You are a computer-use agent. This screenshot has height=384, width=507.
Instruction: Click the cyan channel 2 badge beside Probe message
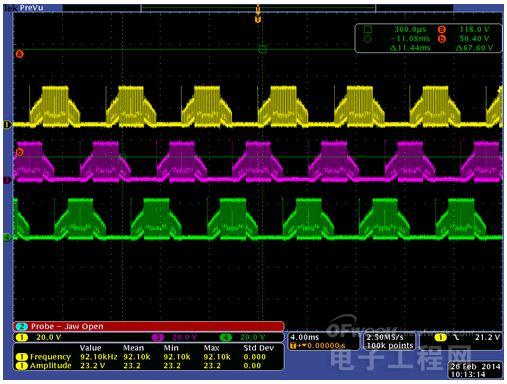pyautogui.click(x=22, y=326)
